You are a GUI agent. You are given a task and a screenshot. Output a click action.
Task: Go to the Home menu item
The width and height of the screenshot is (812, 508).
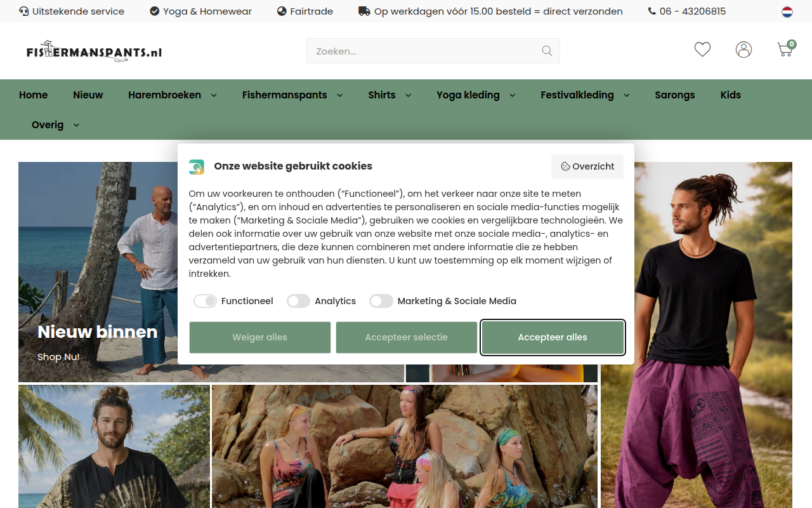click(33, 95)
